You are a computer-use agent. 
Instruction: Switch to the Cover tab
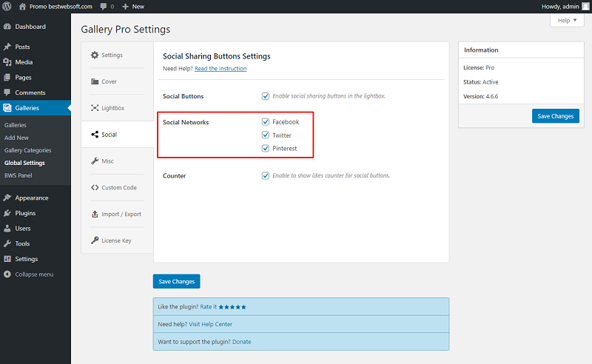(x=109, y=81)
